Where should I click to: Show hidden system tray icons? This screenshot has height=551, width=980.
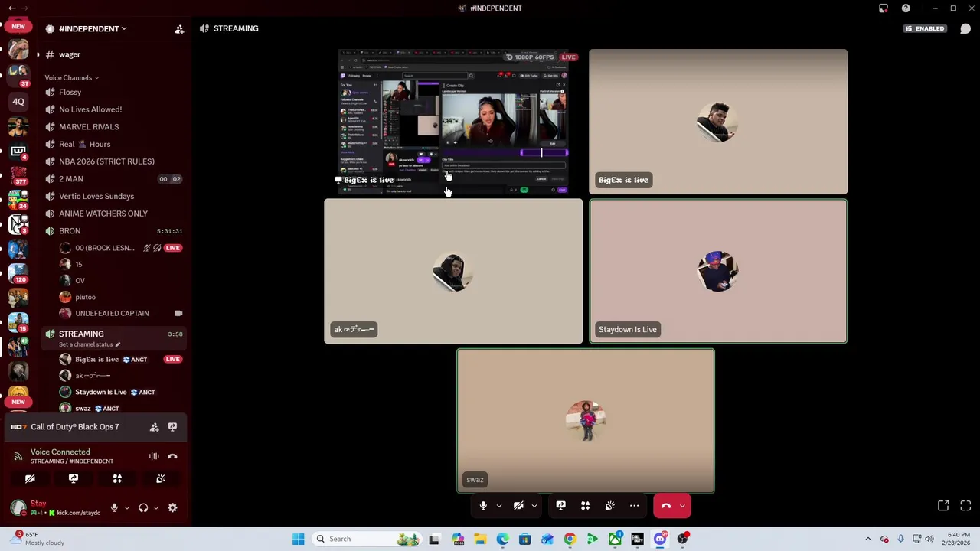867,539
